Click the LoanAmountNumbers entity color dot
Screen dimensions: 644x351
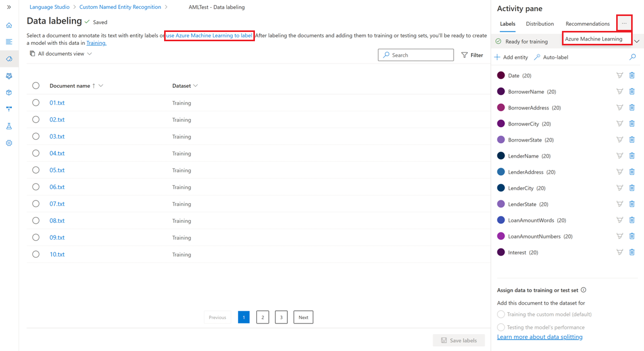(x=501, y=236)
